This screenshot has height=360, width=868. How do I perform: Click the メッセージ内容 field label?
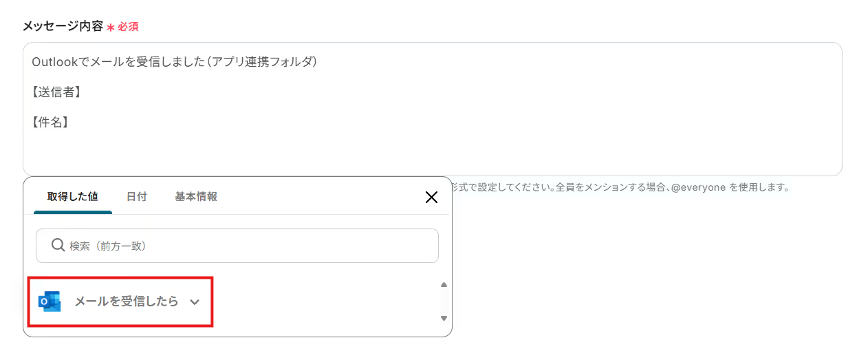[x=62, y=27]
